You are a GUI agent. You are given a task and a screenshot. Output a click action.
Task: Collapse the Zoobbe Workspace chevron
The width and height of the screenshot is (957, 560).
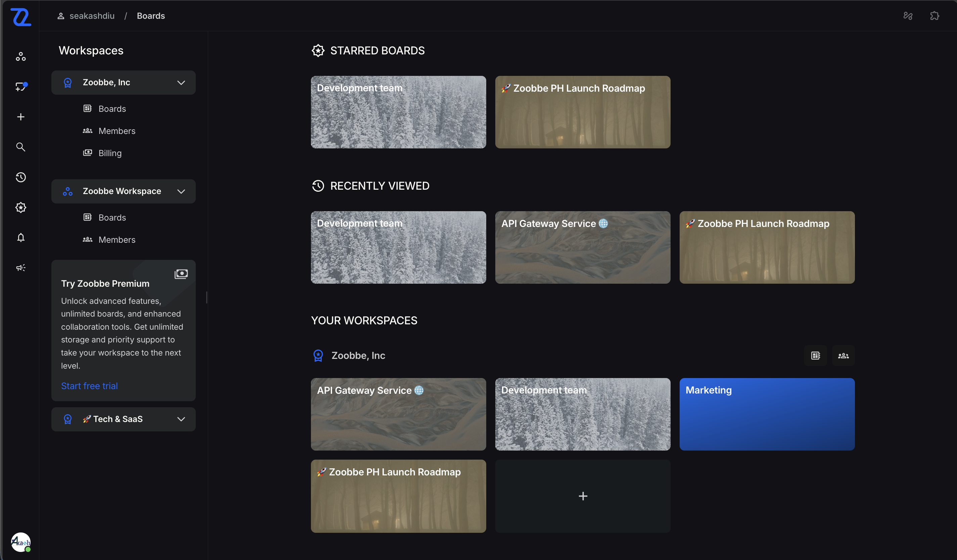coord(181,191)
